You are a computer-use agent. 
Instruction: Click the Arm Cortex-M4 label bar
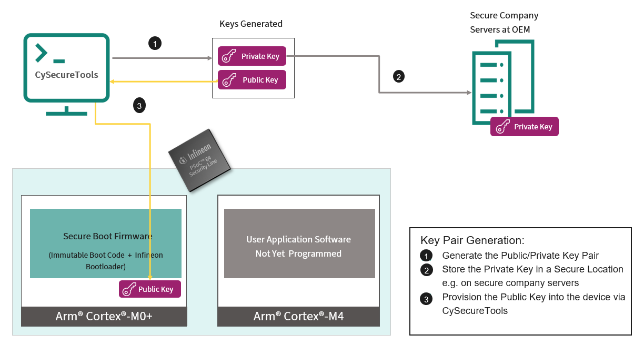pyautogui.click(x=298, y=317)
